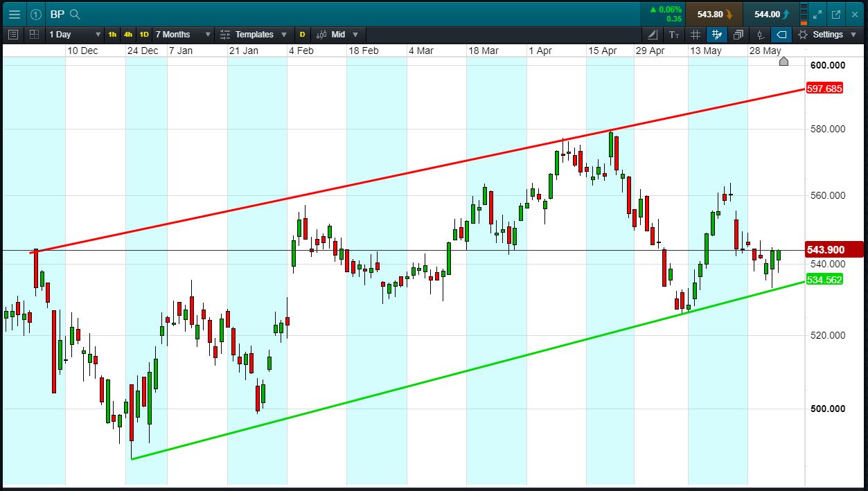868x491 pixels.
Task: Open the hamburger main menu
Action: 14,14
